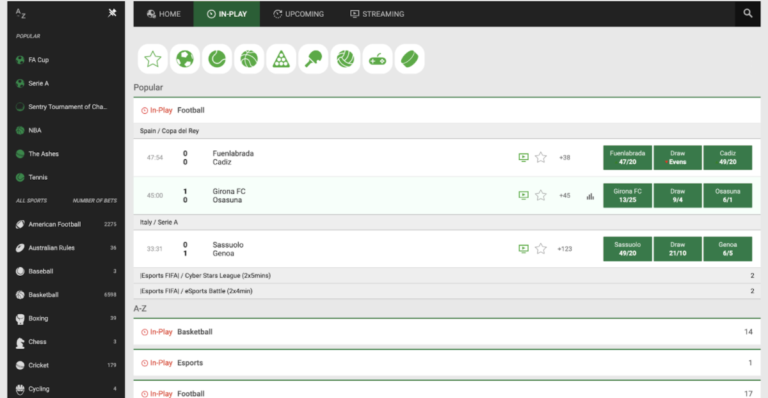The height and width of the screenshot is (398, 768).
Task: Open Australian Rules in all sports
Action: pos(66,248)
